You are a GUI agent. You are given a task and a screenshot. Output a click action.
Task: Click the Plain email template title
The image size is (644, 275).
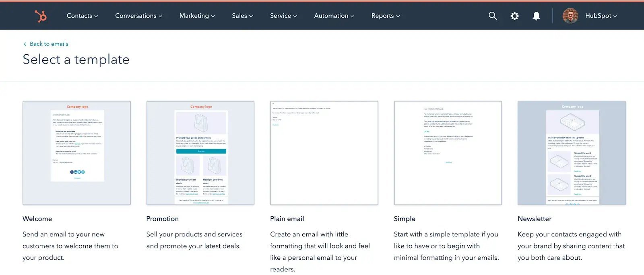(287, 219)
